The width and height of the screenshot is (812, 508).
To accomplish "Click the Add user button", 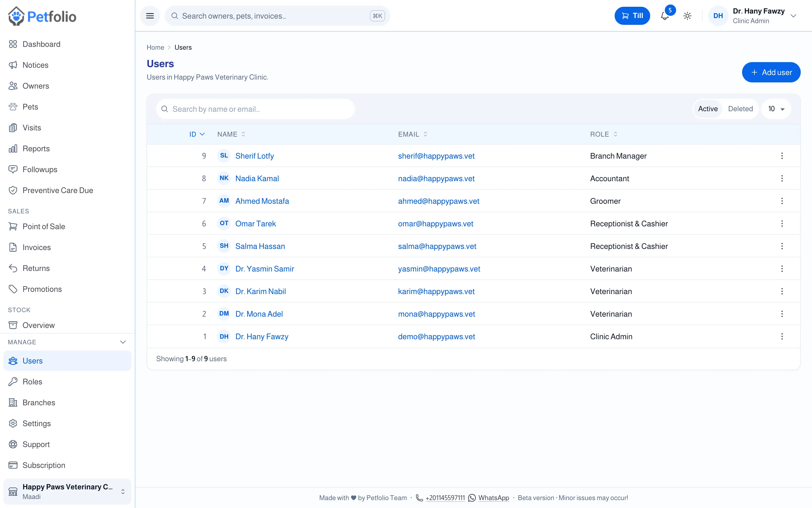I will coord(771,72).
